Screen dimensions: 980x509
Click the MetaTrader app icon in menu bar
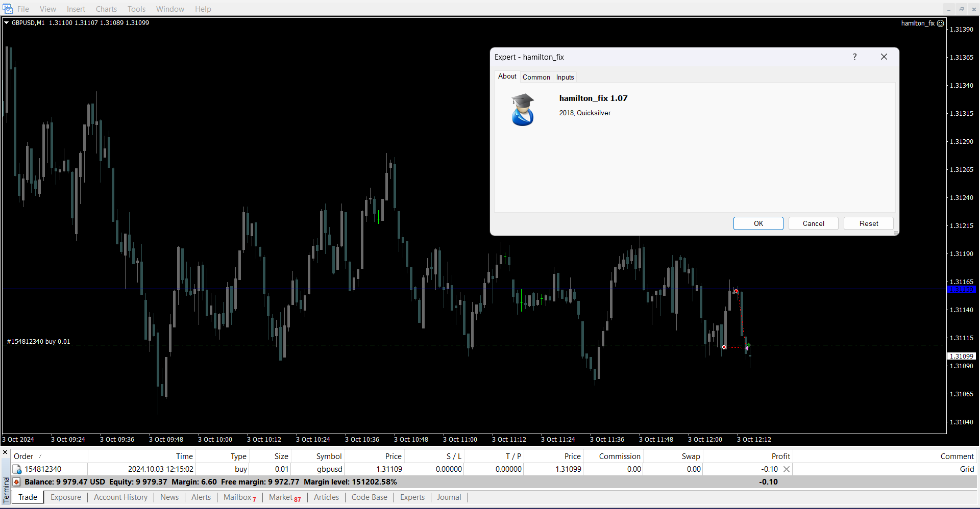click(8, 9)
